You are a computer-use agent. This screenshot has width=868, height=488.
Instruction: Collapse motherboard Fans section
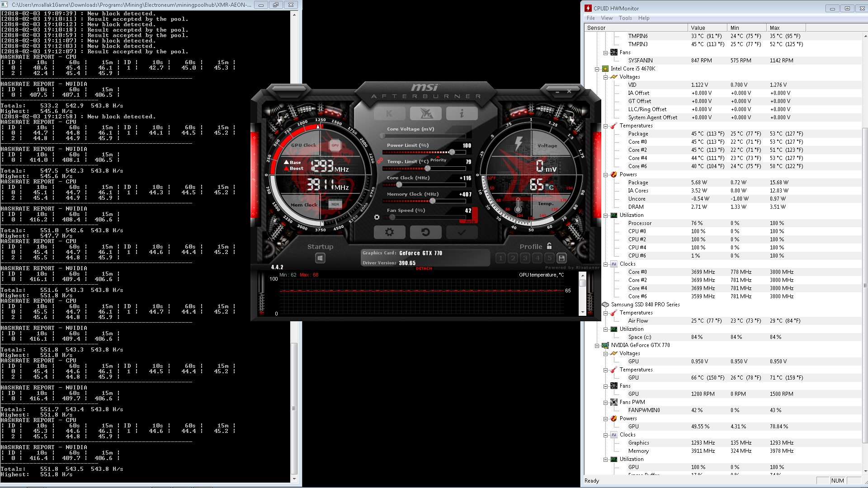coord(605,53)
